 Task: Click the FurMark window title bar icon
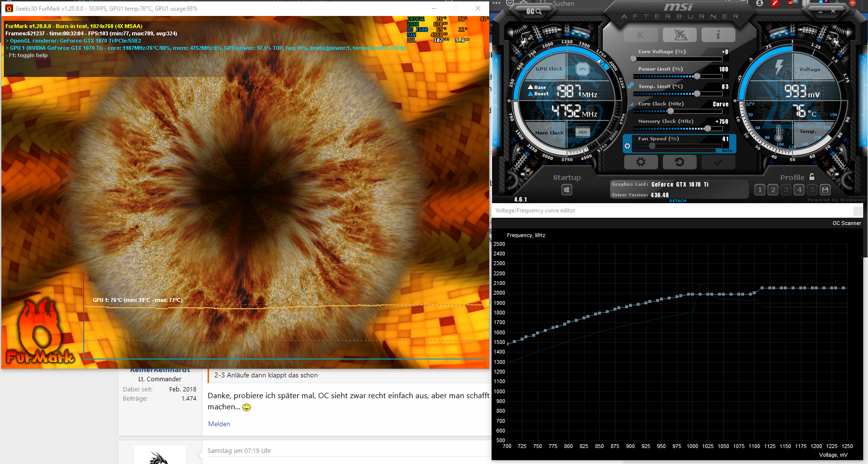click(x=9, y=8)
